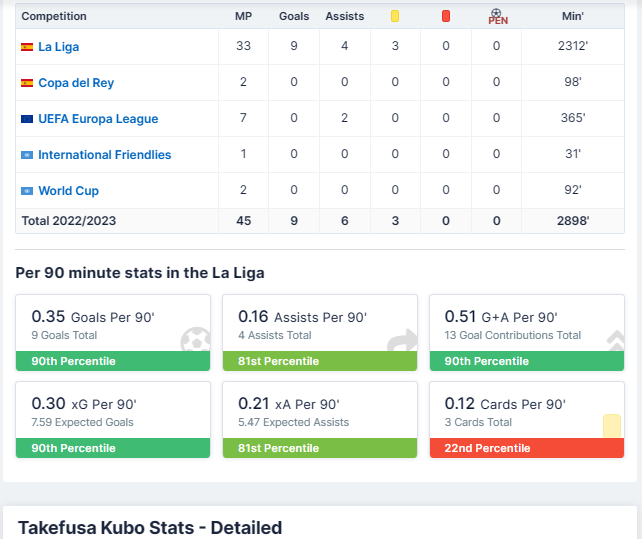
Task: Click the yellow card icon in Cards card
Action: tap(611, 426)
